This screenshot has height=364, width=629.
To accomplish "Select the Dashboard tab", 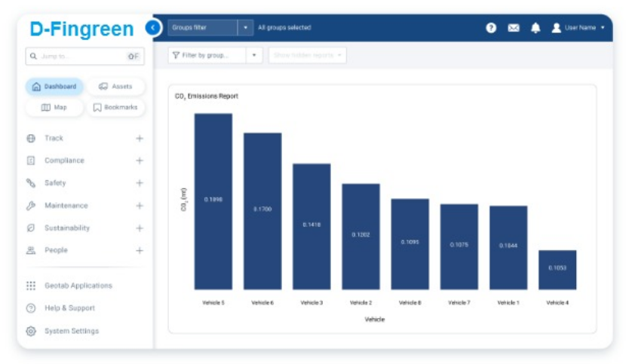I will coord(54,87).
